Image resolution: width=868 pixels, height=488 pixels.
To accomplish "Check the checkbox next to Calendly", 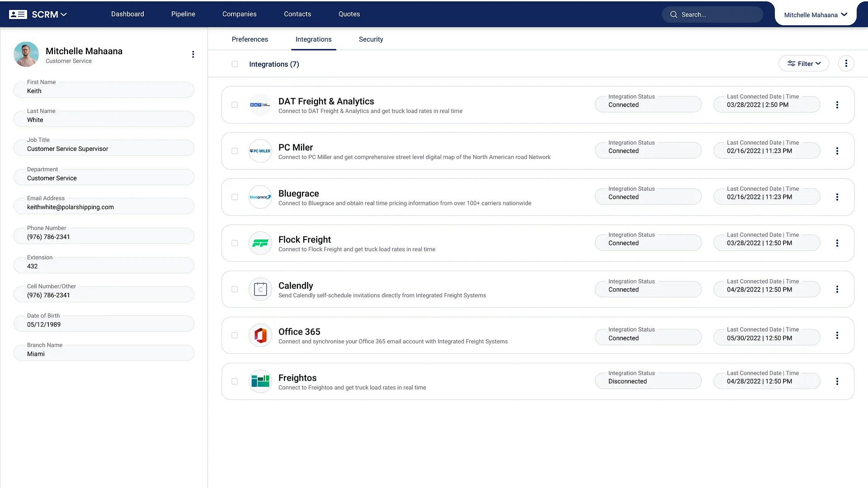I will point(235,289).
